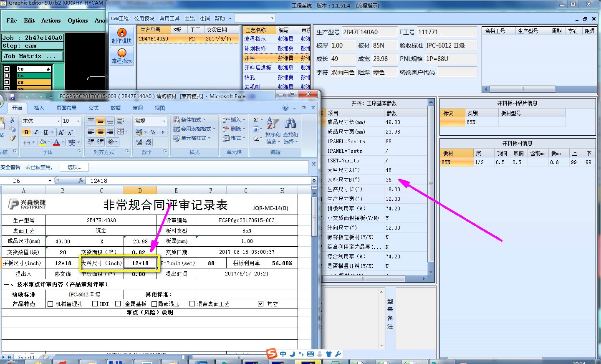Apply italic formatting in Excel ribbon
Viewport: 601px width, 364px height.
[36, 132]
